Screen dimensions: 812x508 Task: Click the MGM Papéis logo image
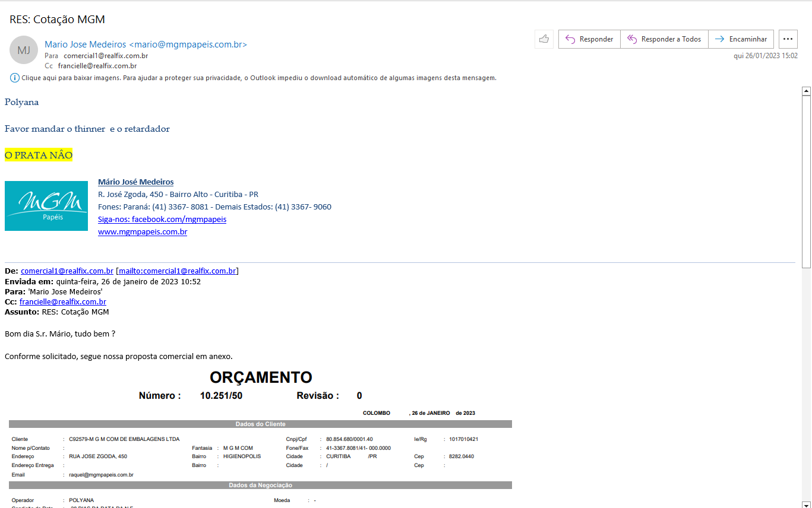click(46, 206)
